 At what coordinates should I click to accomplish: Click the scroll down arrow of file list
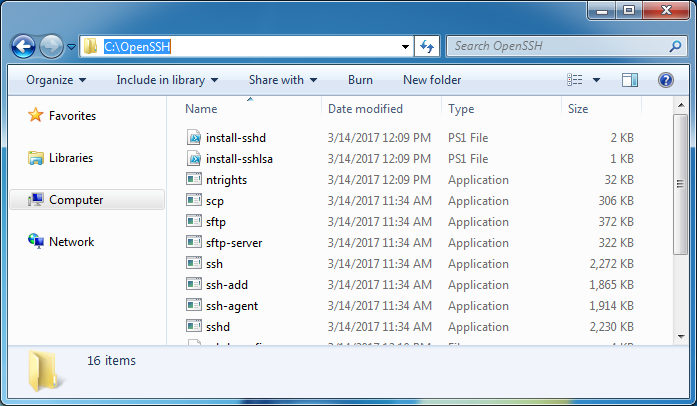681,337
